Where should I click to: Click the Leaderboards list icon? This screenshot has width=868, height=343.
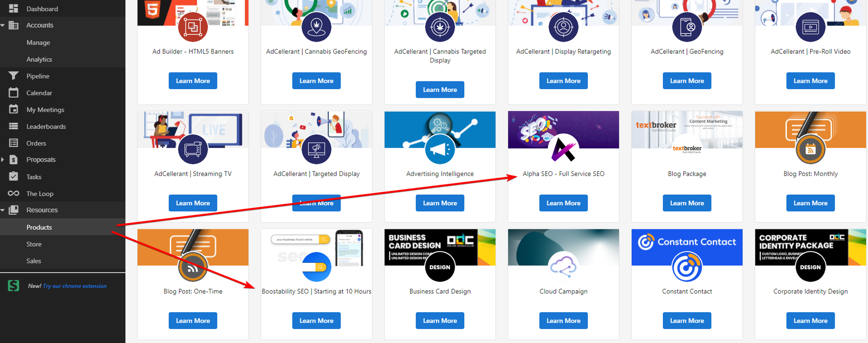pyautogui.click(x=13, y=126)
